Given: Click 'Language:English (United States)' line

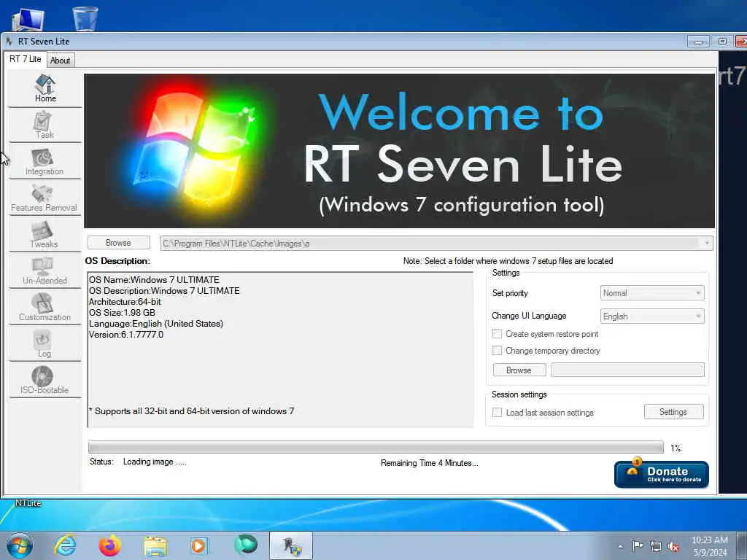Looking at the screenshot, I should (x=156, y=324).
